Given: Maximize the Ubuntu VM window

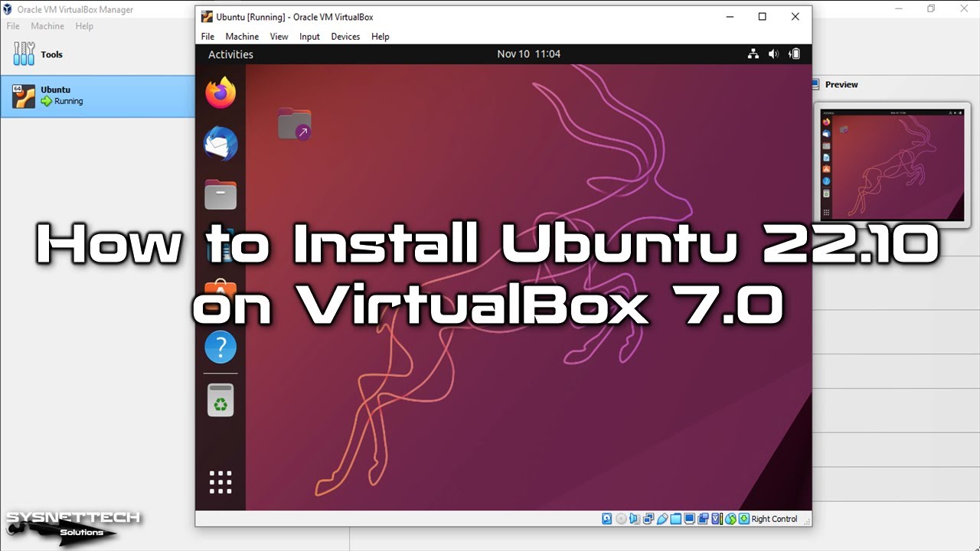Looking at the screenshot, I should click(x=762, y=17).
